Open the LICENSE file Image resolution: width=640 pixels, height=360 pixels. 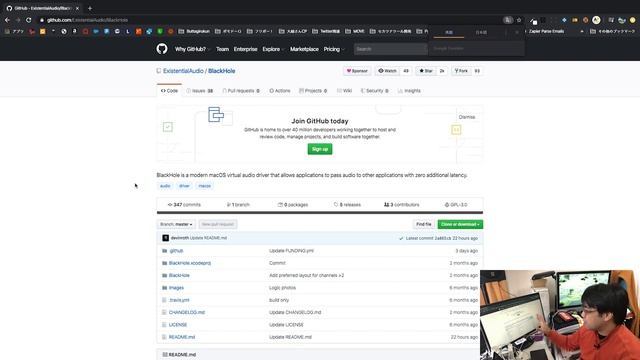coord(178,325)
